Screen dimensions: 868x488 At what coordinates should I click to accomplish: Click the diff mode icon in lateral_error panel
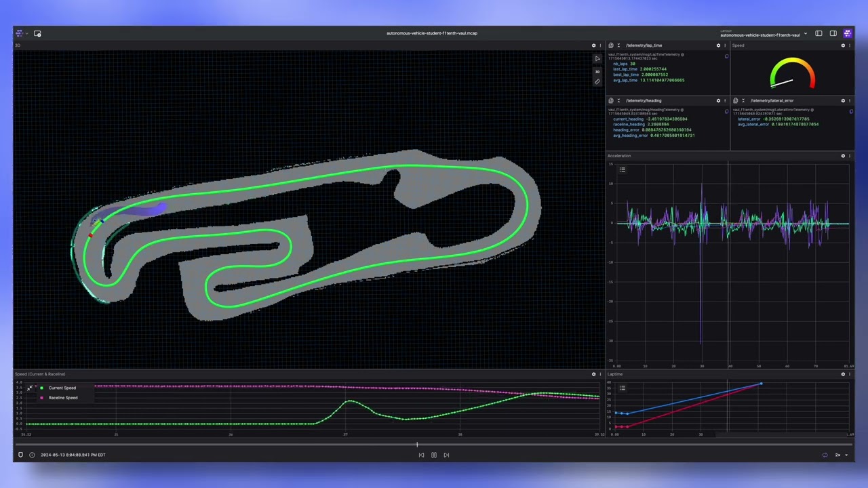pos(736,100)
